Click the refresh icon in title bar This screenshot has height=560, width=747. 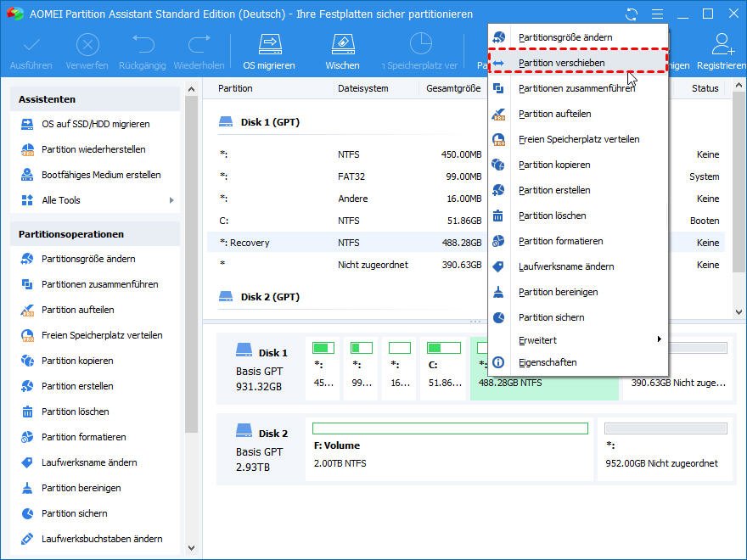pos(632,14)
